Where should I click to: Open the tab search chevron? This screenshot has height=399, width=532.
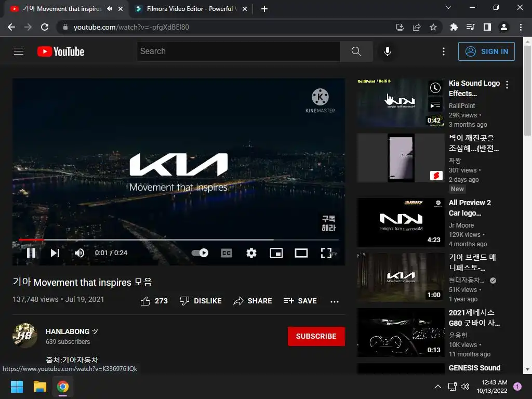coord(448,7)
